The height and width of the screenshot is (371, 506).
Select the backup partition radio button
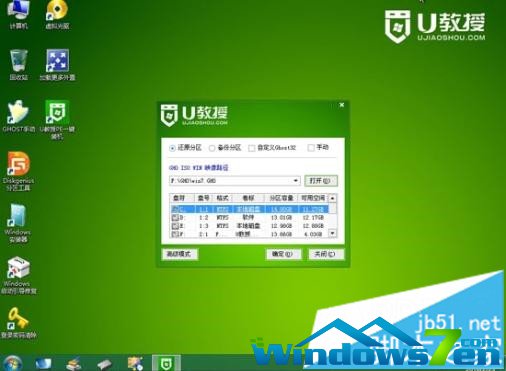(x=212, y=148)
